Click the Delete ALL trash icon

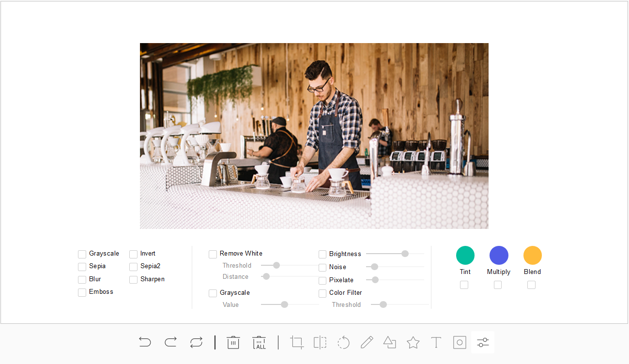[x=259, y=343]
